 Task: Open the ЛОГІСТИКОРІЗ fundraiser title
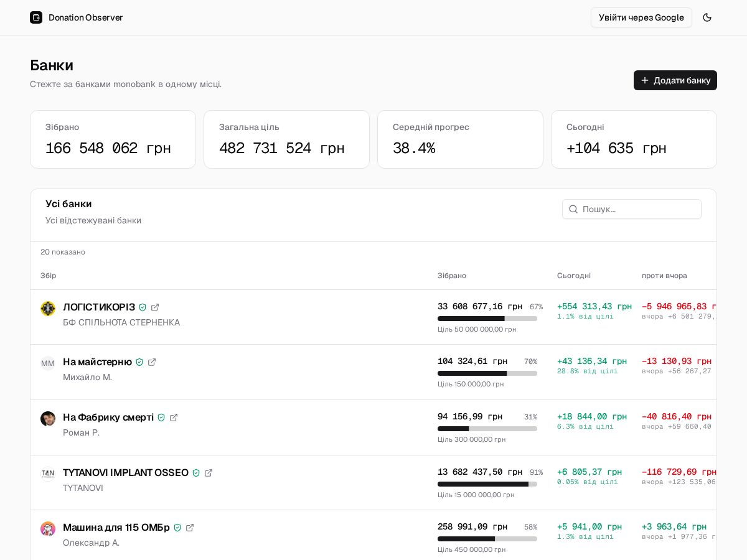click(99, 307)
